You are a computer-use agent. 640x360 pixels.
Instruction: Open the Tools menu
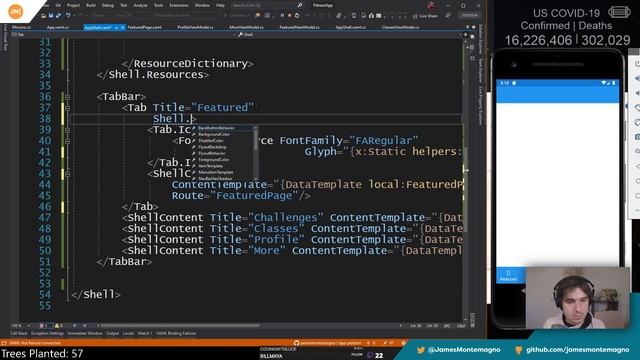coord(158,5)
